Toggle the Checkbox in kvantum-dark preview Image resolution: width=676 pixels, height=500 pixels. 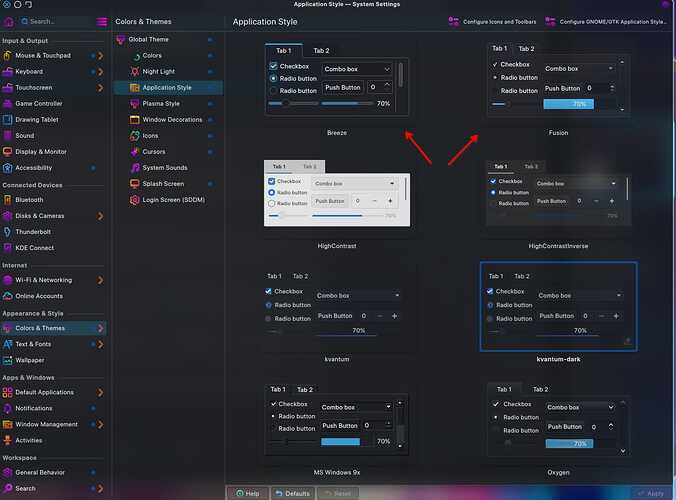coord(490,291)
